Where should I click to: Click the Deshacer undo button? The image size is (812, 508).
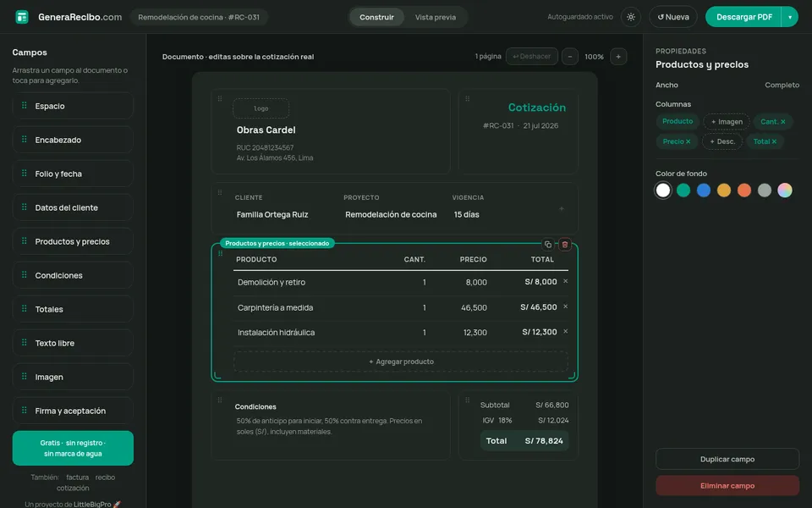(532, 57)
